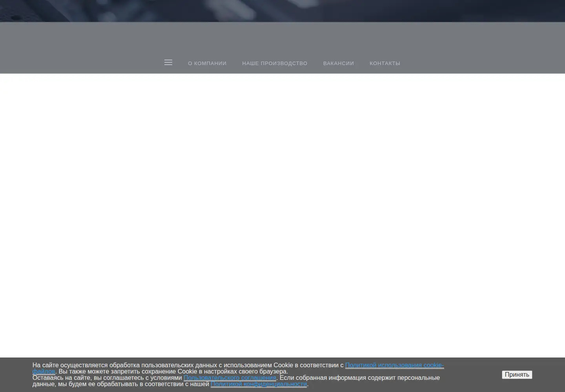
Task: Open the hamburger menu icon
Action: click(168, 62)
